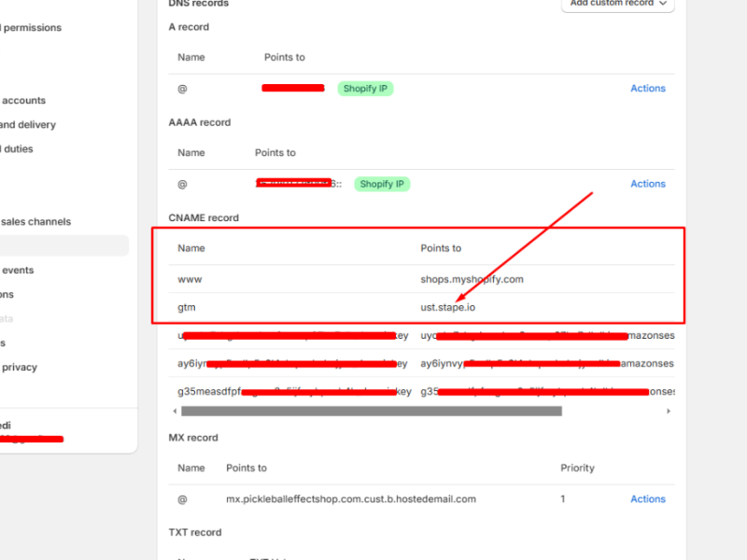Click the left arrow of the horizontal scrollbar
747x560 pixels.
click(x=175, y=411)
